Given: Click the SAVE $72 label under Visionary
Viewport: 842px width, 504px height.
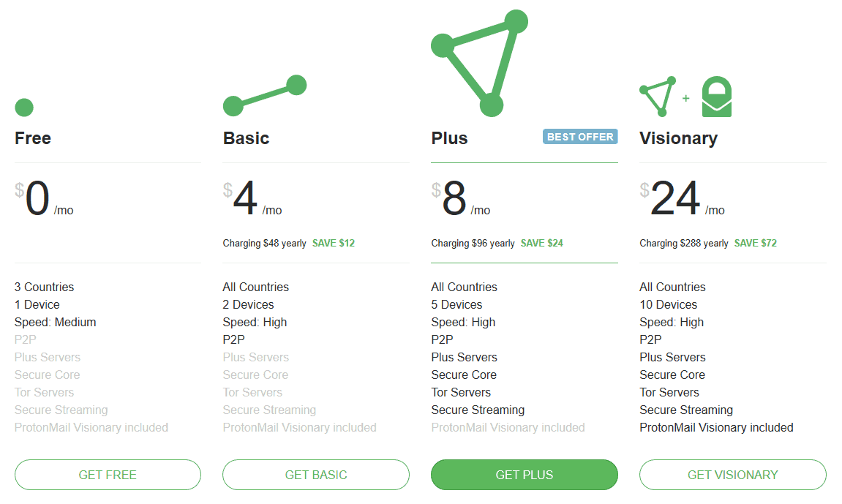Looking at the screenshot, I should pos(756,243).
